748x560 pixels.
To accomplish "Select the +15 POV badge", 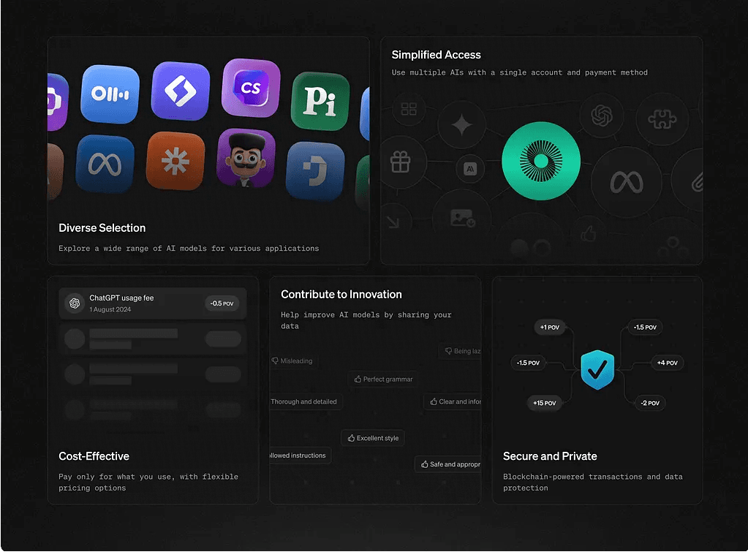I will (544, 403).
